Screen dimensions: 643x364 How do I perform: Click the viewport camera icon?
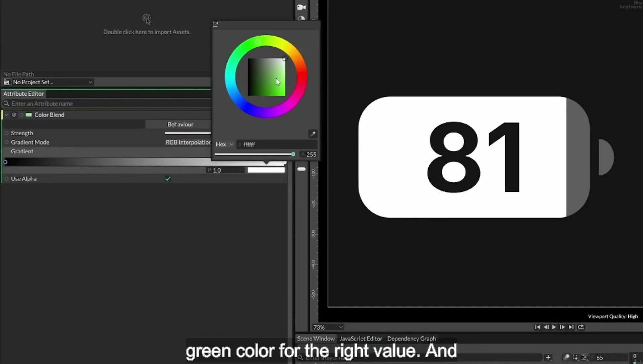click(301, 7)
